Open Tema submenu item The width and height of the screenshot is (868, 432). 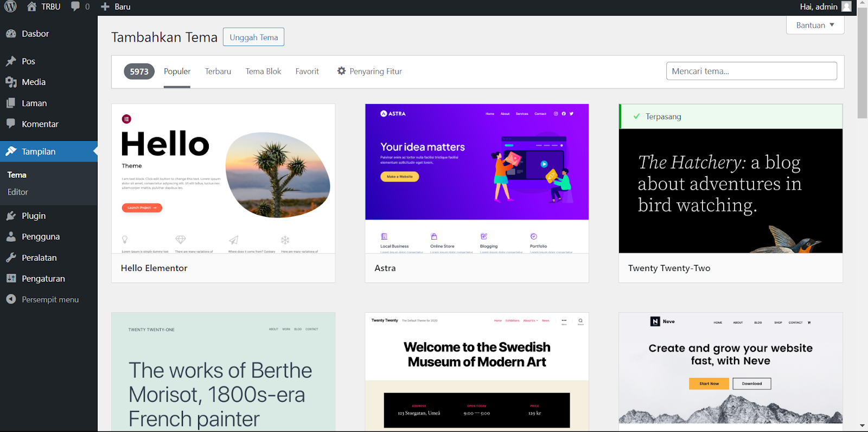(17, 175)
